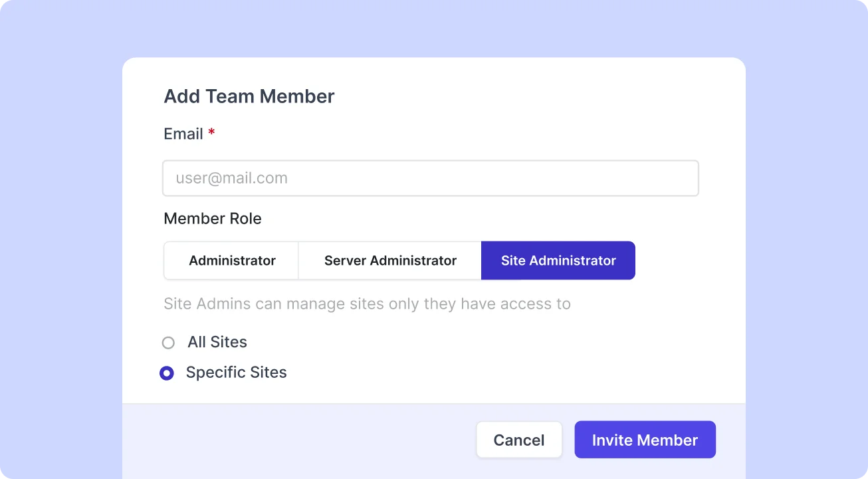This screenshot has width=868, height=479.
Task: Click the Email field label
Action: tap(183, 134)
